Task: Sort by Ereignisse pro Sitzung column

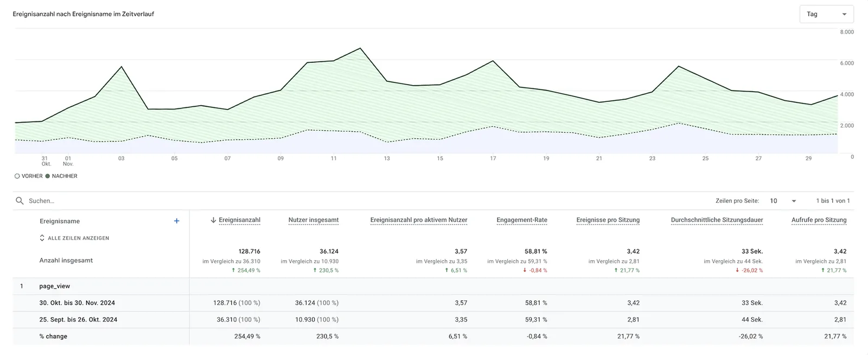Action: coord(608,220)
